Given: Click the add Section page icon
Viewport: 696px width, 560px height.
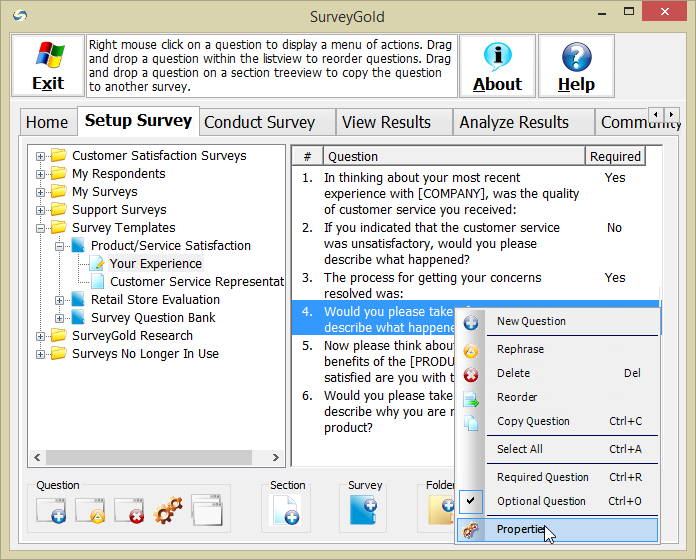Looking at the screenshot, I should point(286,510).
